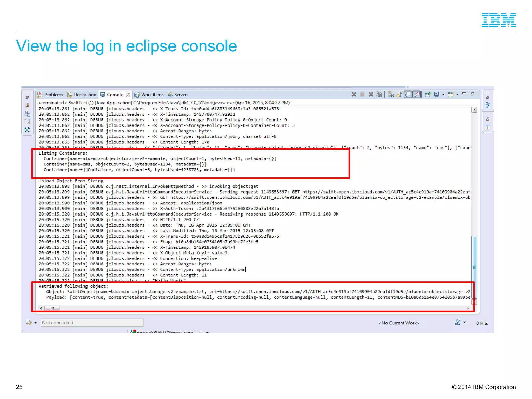The width and height of the screenshot is (532, 399).
Task: Click Remove All Terminated Launches double-X icon
Action: [x=380, y=95]
